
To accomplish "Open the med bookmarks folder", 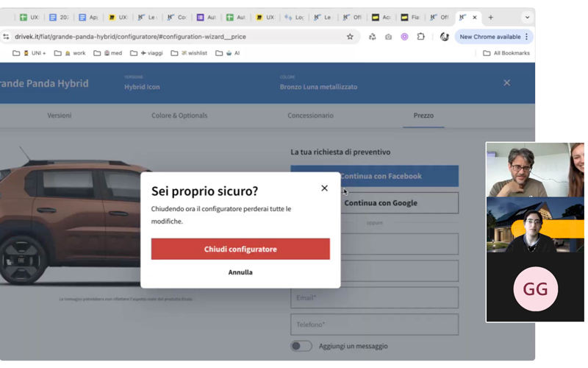I will pos(107,53).
